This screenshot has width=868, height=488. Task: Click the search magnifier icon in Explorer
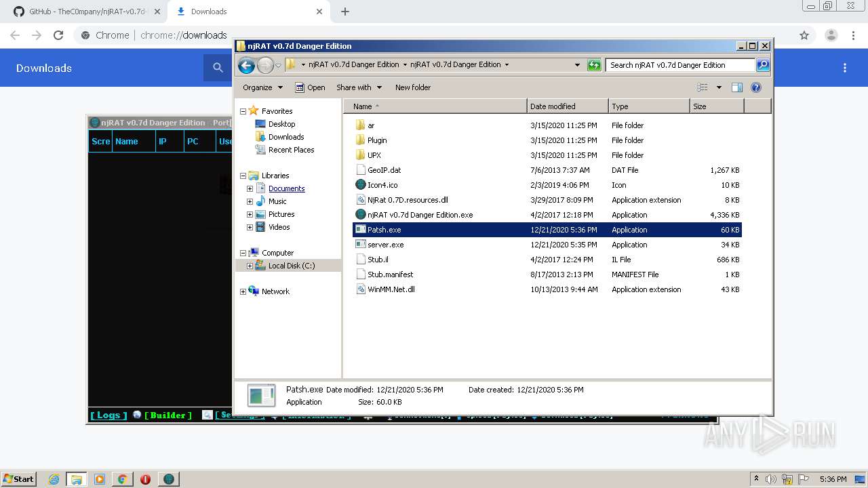pyautogui.click(x=763, y=65)
